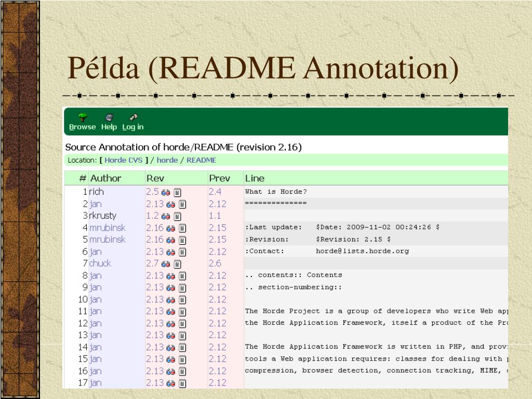Screen dimensions: 532x399
Task: Click diff glasses icon in row 10
Action: (170, 300)
